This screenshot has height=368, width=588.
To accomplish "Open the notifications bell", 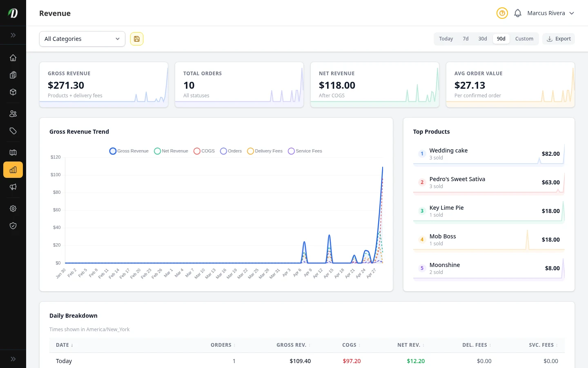I will coord(518,13).
